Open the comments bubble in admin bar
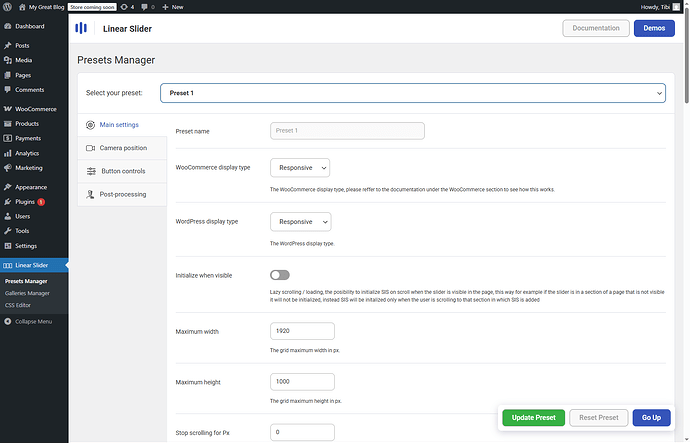This screenshot has height=443, width=690. 144,7
